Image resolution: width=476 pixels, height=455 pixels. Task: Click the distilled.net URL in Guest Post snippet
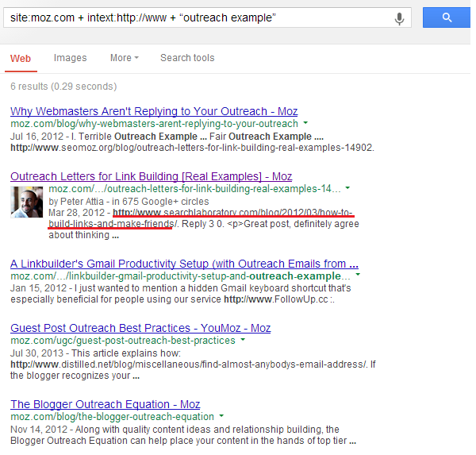coord(189,364)
